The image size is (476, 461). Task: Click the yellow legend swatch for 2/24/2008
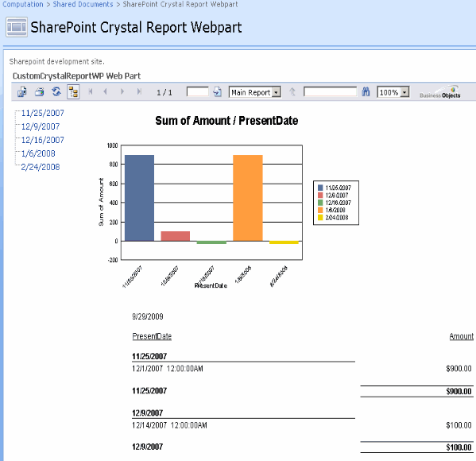coord(320,218)
